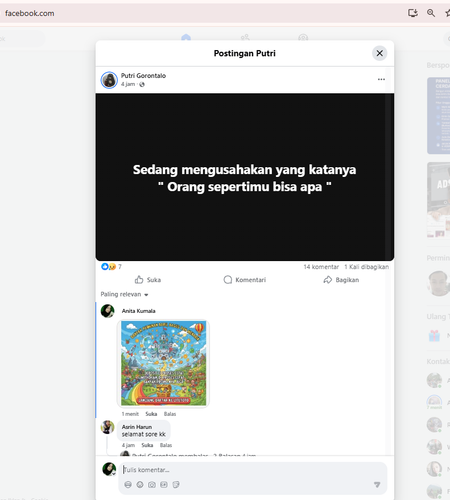
Task: Open the Friends tab icon behind dialog
Action: [245, 37]
